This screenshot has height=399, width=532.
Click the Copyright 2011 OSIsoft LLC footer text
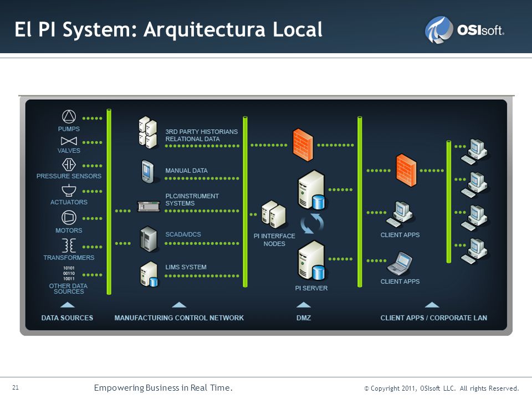442,388
